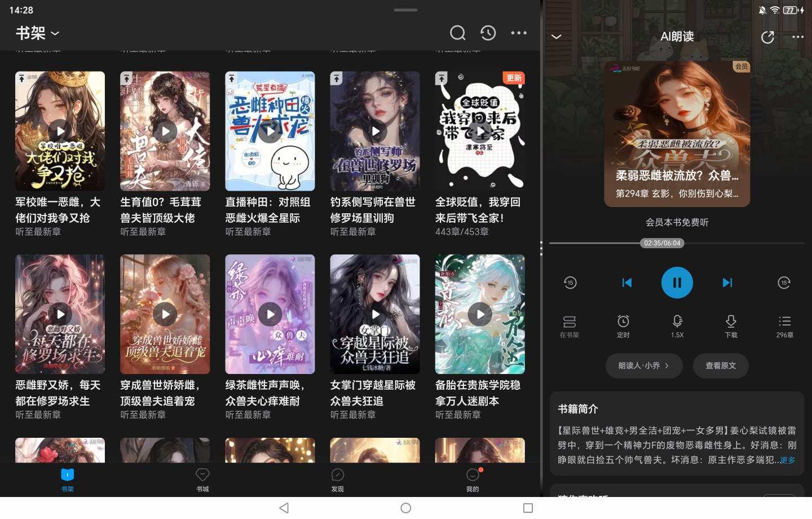Tap the top drag handle bar
812x519 pixels.
point(406,10)
